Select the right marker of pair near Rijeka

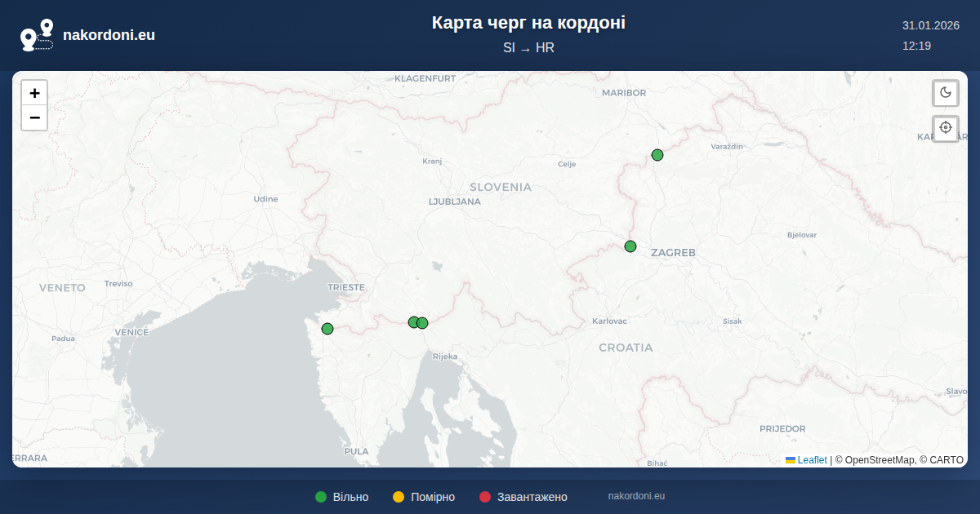pyautogui.click(x=423, y=323)
